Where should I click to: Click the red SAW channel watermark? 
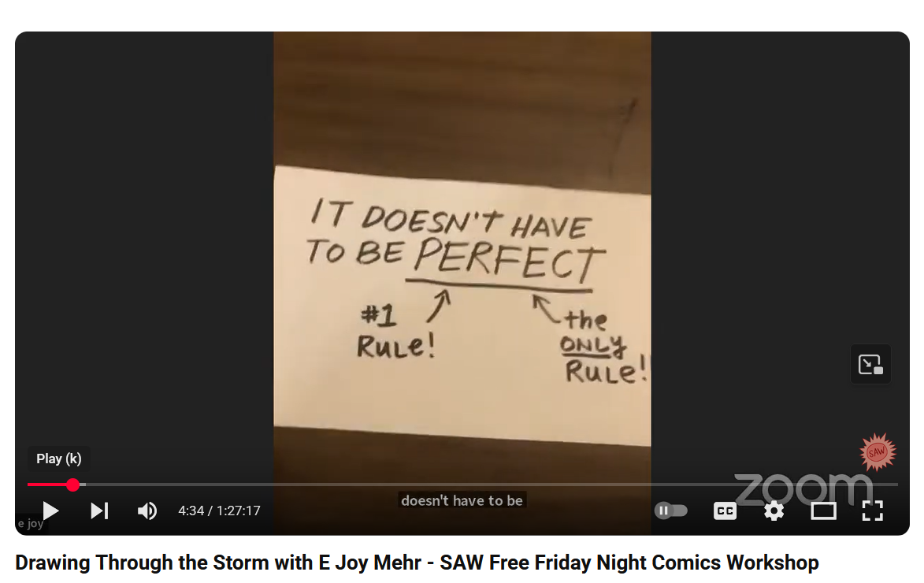click(x=877, y=452)
